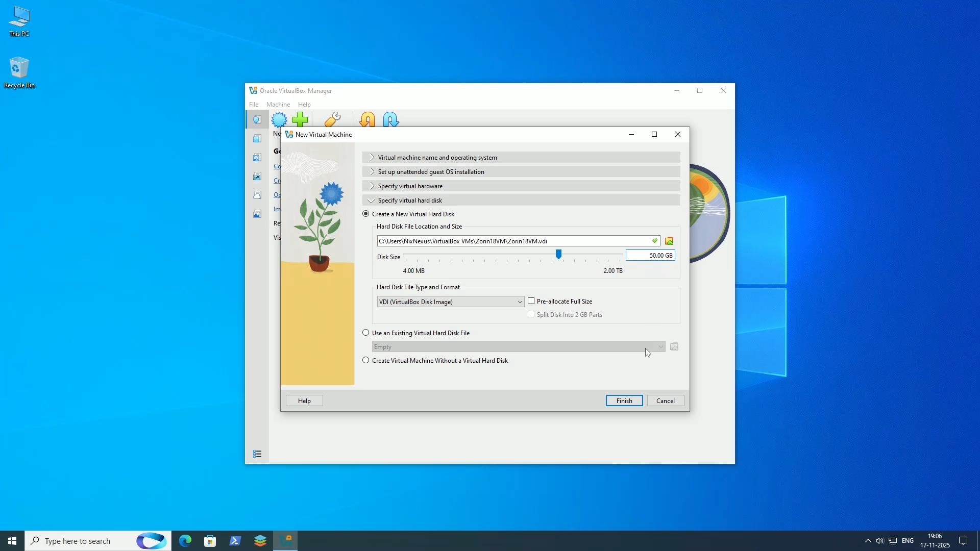The image size is (980, 551).
Task: Check Split Disk Into 2 GB Parts
Action: point(530,314)
